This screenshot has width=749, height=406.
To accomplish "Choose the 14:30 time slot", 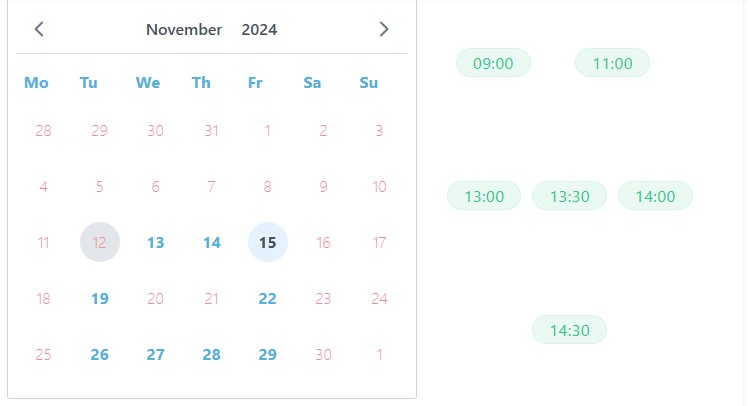I will coord(569,329).
